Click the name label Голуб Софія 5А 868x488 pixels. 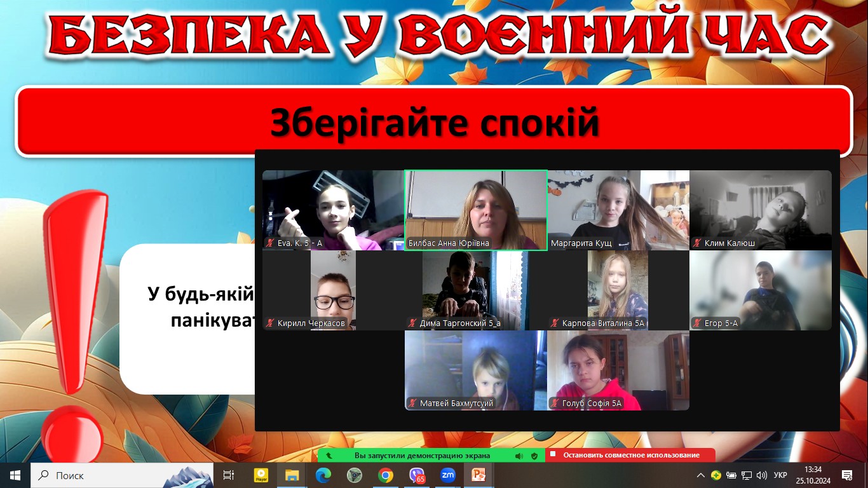click(592, 403)
